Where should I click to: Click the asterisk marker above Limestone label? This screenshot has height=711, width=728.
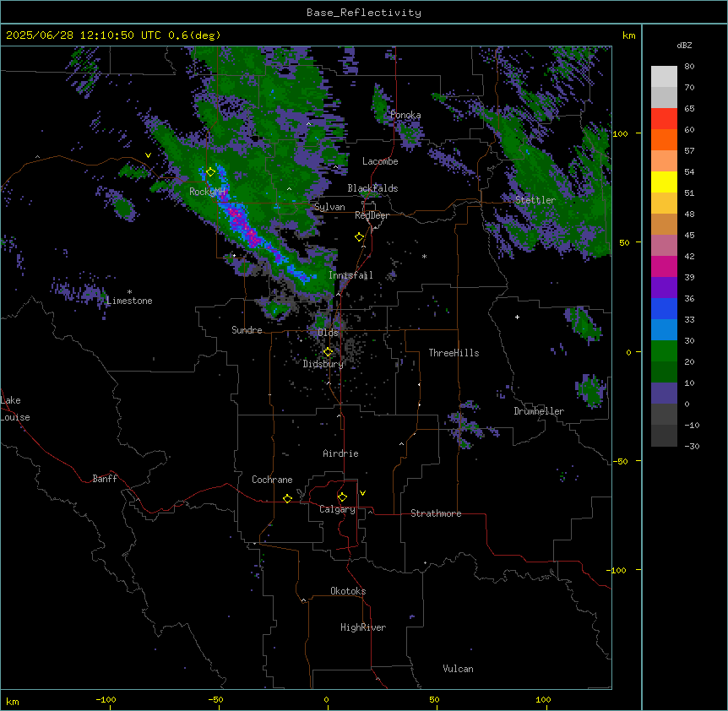[x=129, y=292]
